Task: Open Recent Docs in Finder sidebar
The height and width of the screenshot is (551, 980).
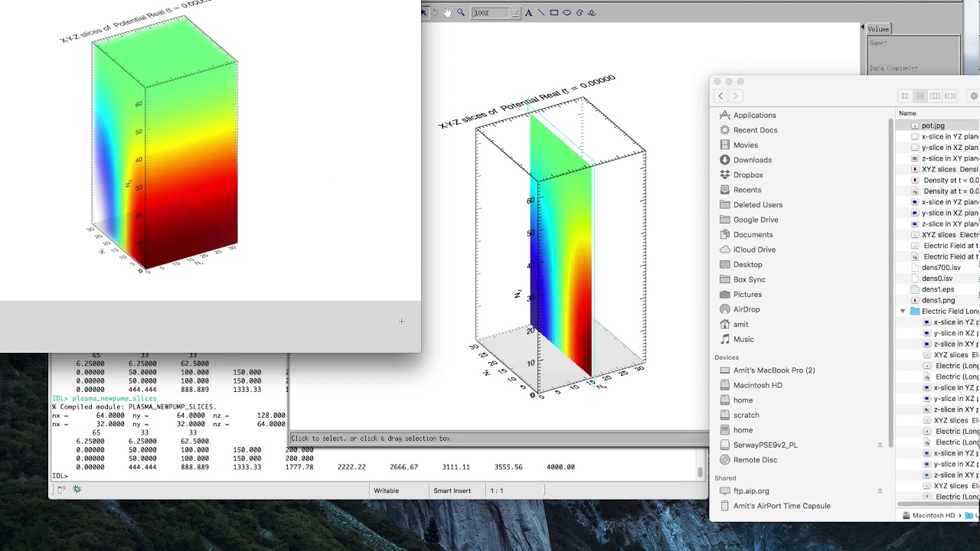Action: tap(755, 130)
